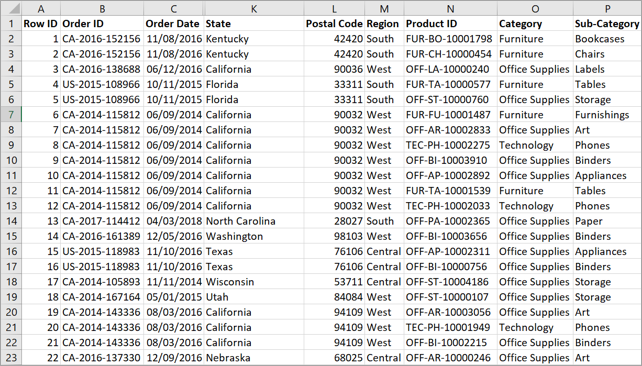Screen dimensions: 642x366
Task: Select product TEC-PH-10002275 cell
Action: click(x=450, y=145)
